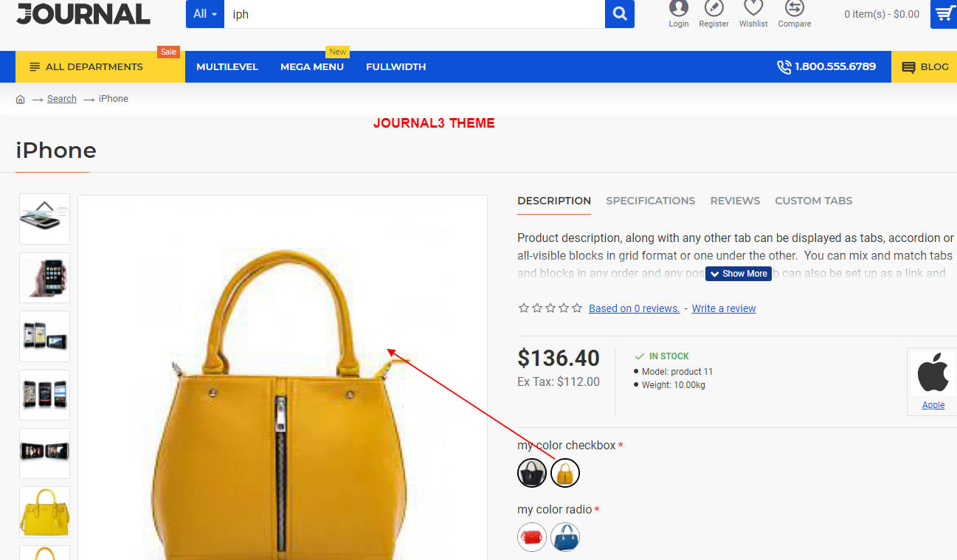Open the All category search dropdown
The height and width of the screenshot is (560, 957).
(x=205, y=14)
